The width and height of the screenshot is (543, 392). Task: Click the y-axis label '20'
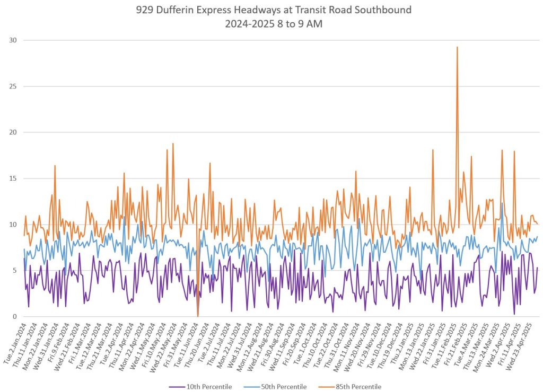pyautogui.click(x=12, y=132)
